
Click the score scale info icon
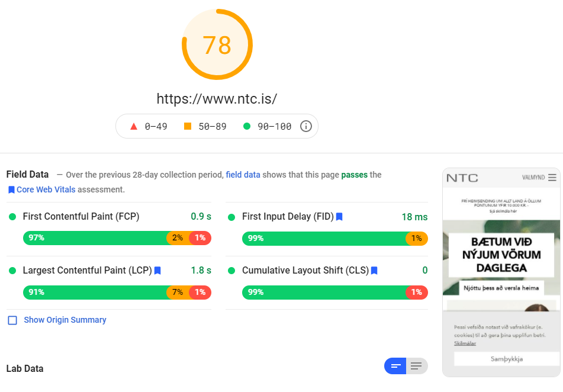click(306, 126)
